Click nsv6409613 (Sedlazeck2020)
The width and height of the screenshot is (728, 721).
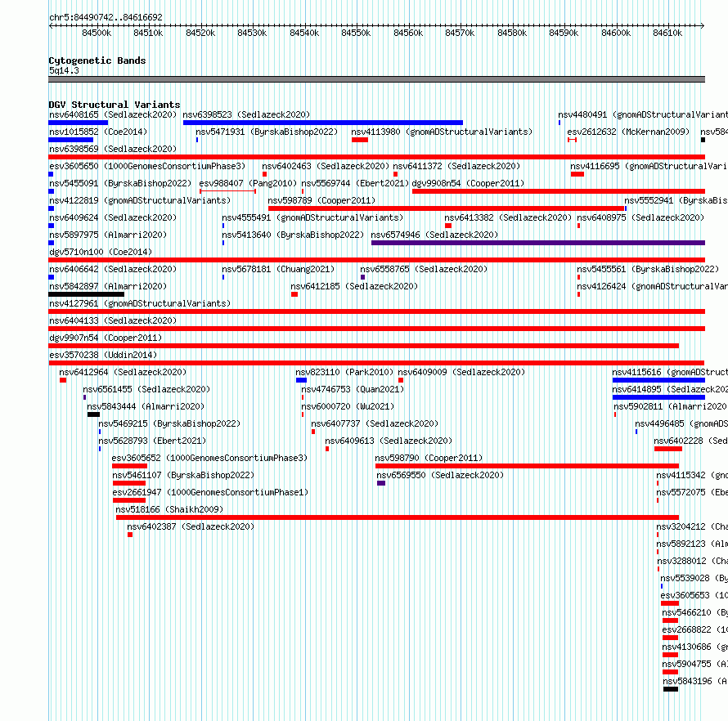click(x=389, y=441)
